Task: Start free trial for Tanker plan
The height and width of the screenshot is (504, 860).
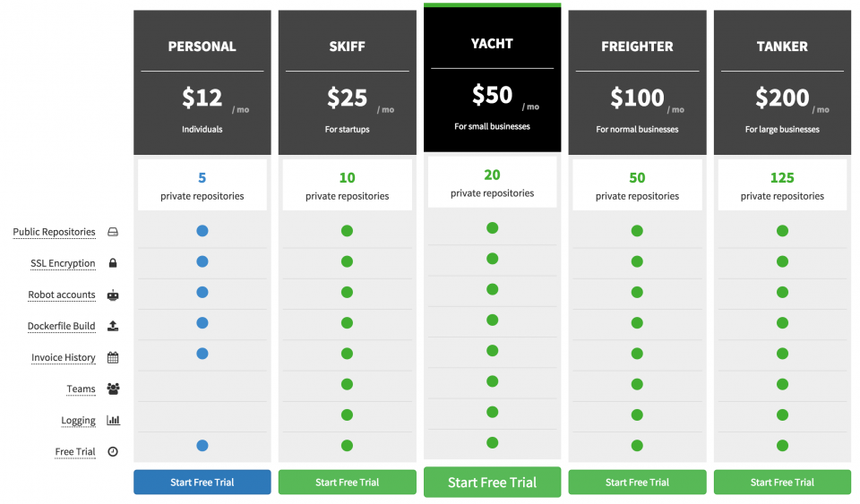Action: [x=782, y=482]
